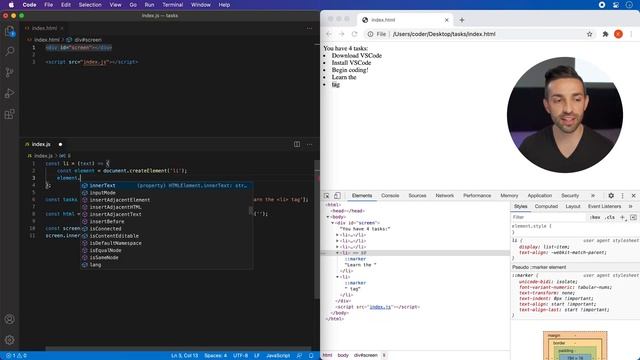Open the Sources tab in DevTools
Screen dimensions: 640x360
coord(417,196)
